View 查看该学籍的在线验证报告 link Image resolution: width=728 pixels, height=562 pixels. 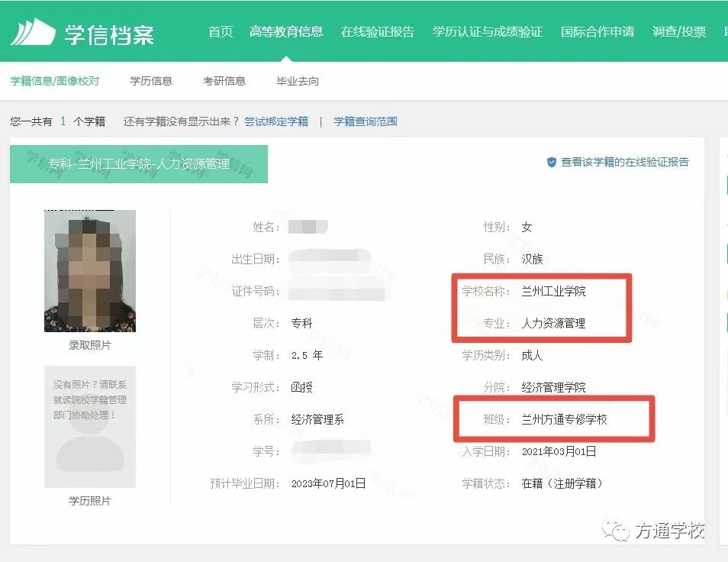pyautogui.click(x=624, y=162)
